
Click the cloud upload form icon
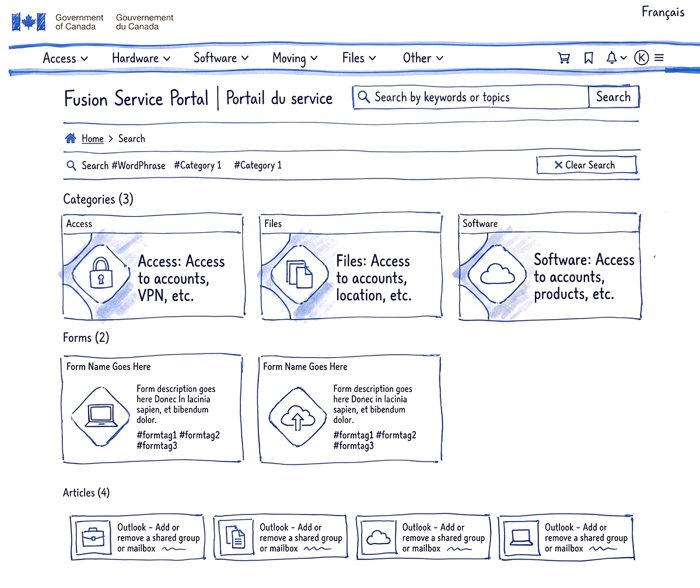point(297,416)
